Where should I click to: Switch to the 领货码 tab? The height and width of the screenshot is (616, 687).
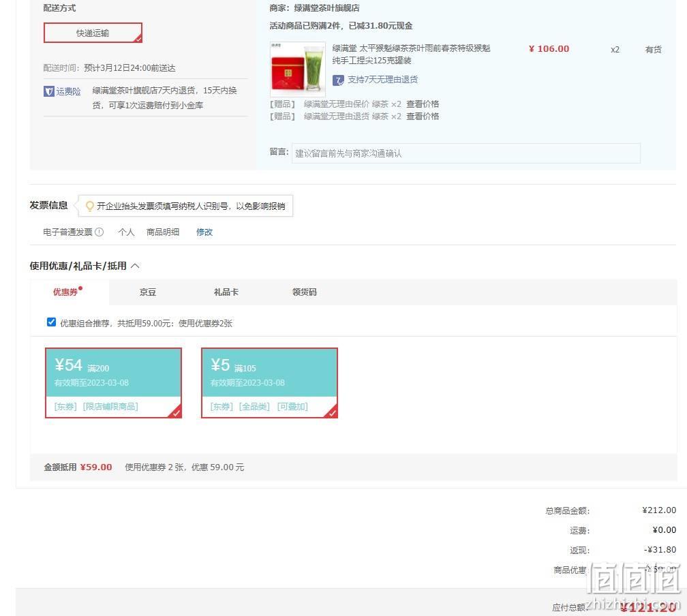click(305, 292)
